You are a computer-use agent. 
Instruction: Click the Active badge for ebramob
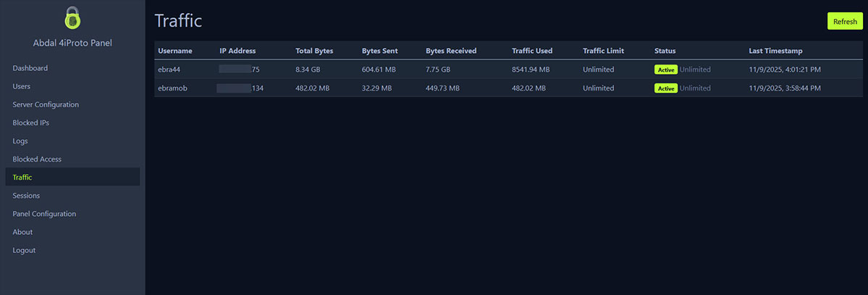[666, 88]
